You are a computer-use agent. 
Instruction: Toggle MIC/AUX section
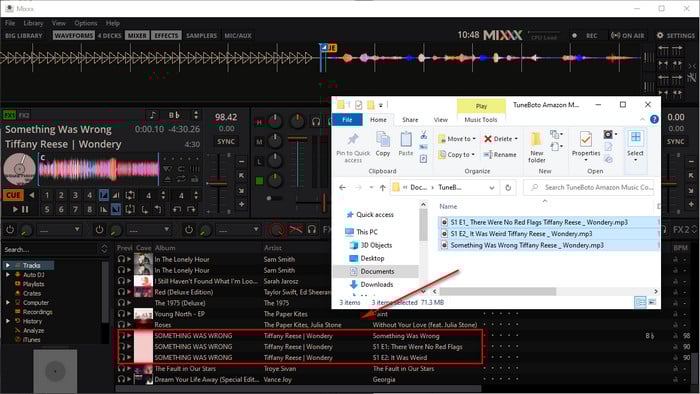point(238,35)
